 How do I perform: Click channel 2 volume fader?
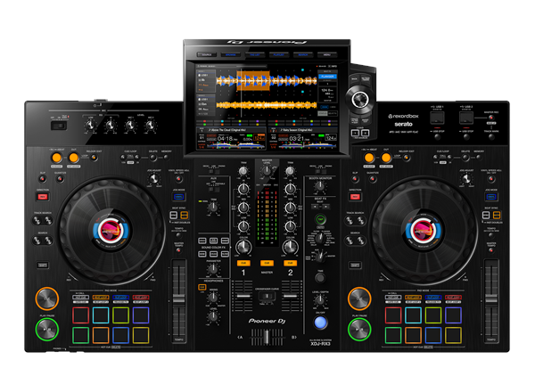tap(291, 296)
